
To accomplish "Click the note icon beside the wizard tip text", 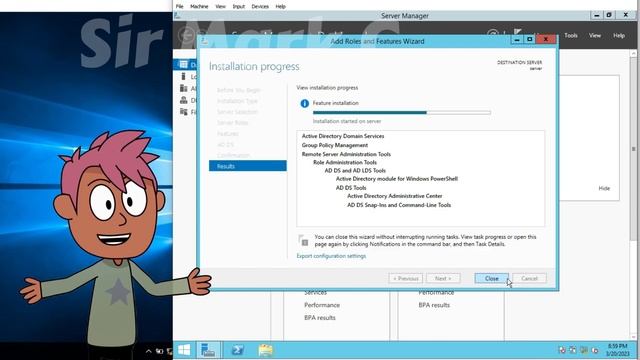I will [x=303, y=240].
